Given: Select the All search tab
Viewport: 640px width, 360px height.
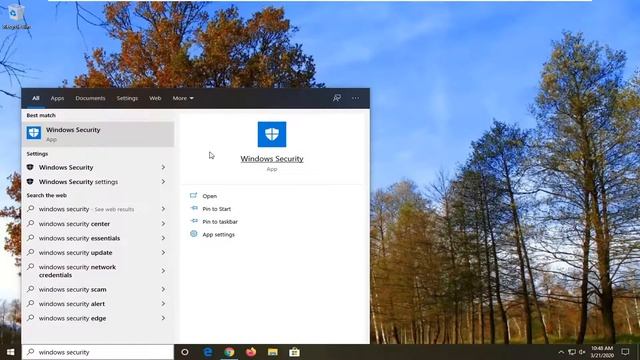Looking at the screenshot, I should tap(36, 98).
